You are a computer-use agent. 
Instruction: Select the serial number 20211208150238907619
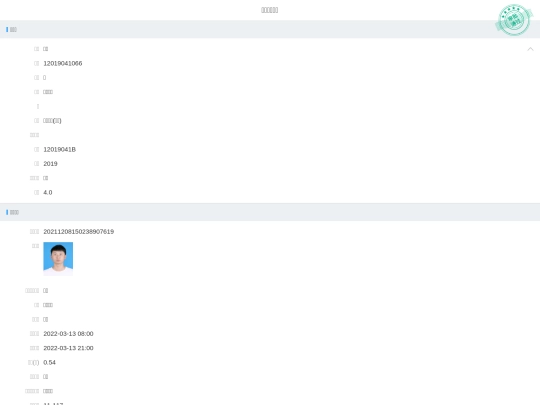coord(79,232)
